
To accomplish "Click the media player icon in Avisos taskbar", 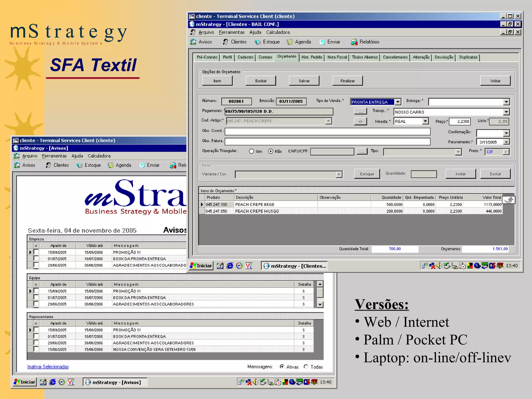I will [62, 382].
